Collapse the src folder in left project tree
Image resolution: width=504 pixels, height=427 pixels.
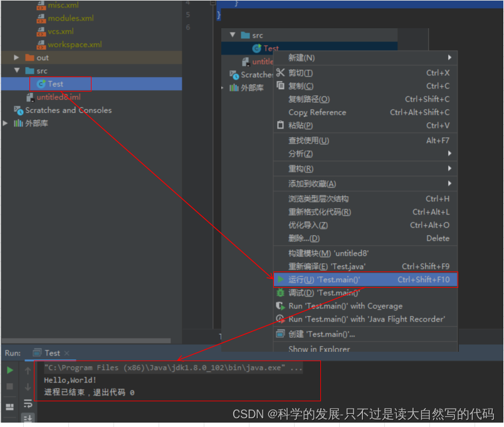coord(17,70)
